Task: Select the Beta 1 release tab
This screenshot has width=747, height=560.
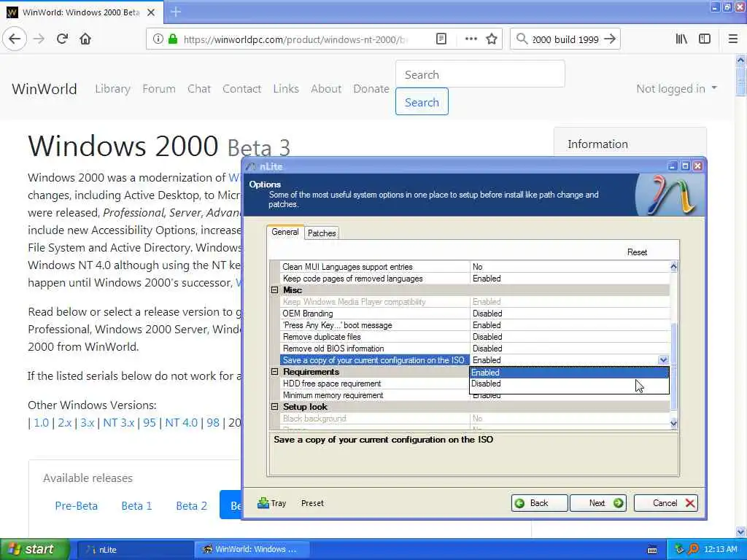Action: point(136,506)
